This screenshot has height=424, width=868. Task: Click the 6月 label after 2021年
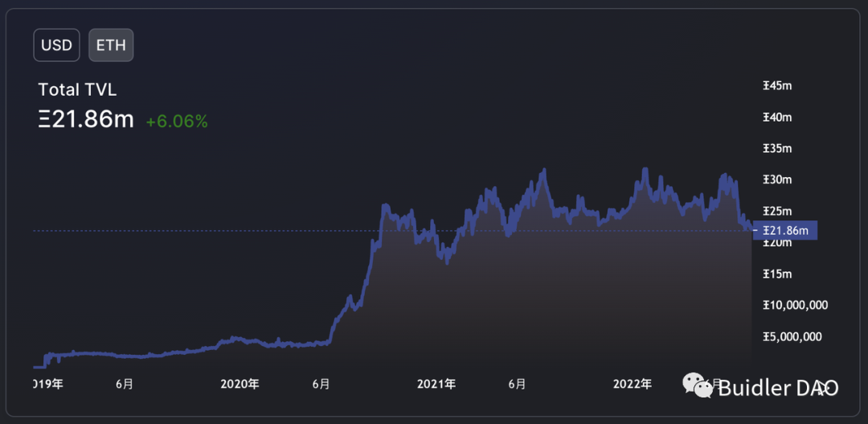[x=517, y=384]
